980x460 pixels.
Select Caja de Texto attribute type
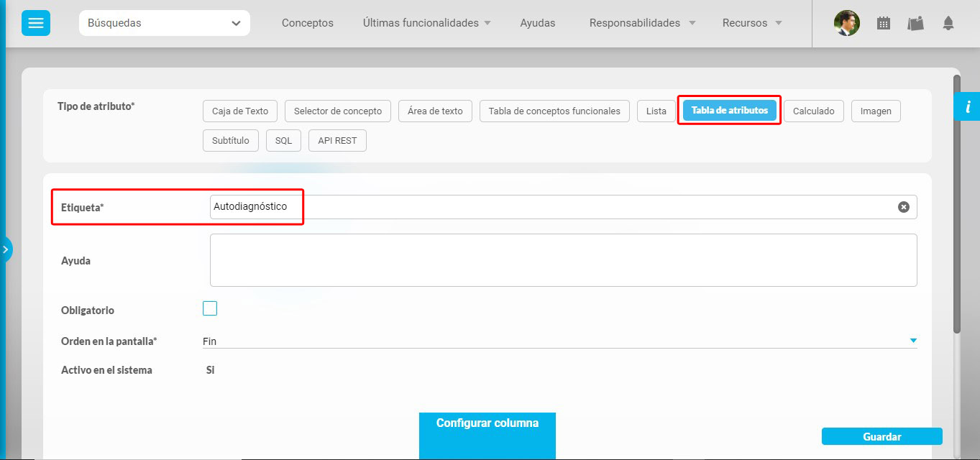240,111
